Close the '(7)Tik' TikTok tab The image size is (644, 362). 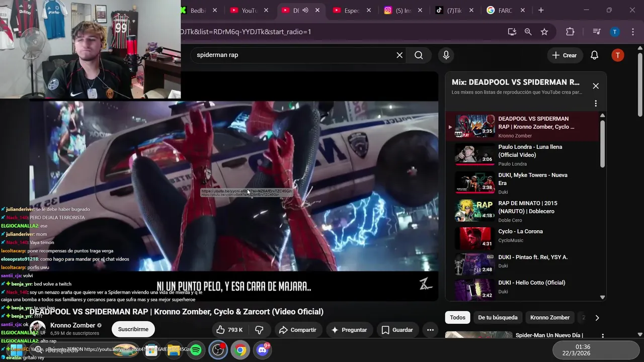[471, 10]
